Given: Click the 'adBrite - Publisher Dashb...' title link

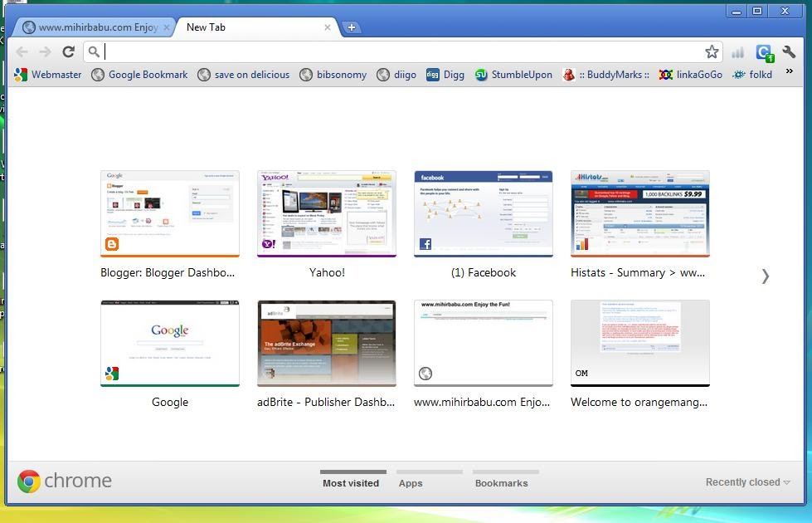Looking at the screenshot, I should coord(326,403).
